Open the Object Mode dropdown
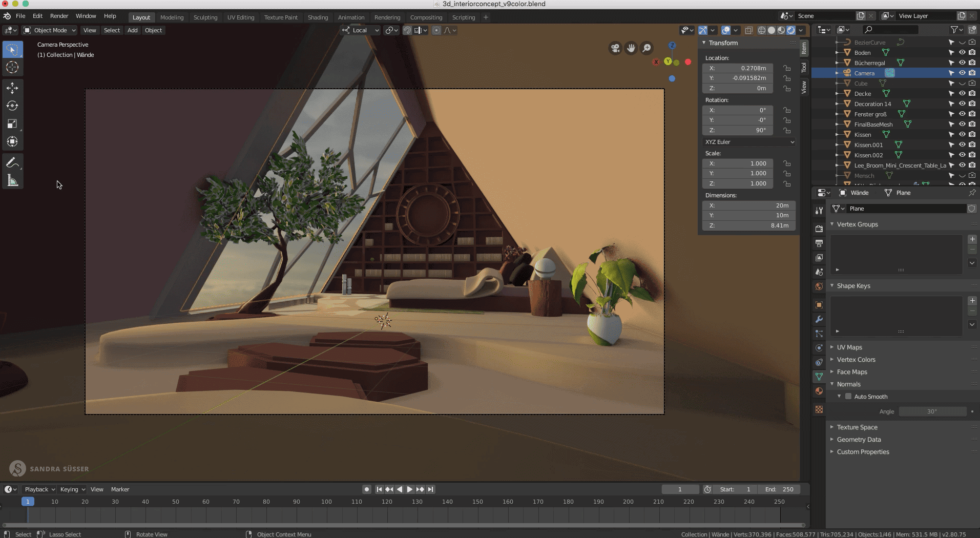The width and height of the screenshot is (980, 538). (x=50, y=30)
